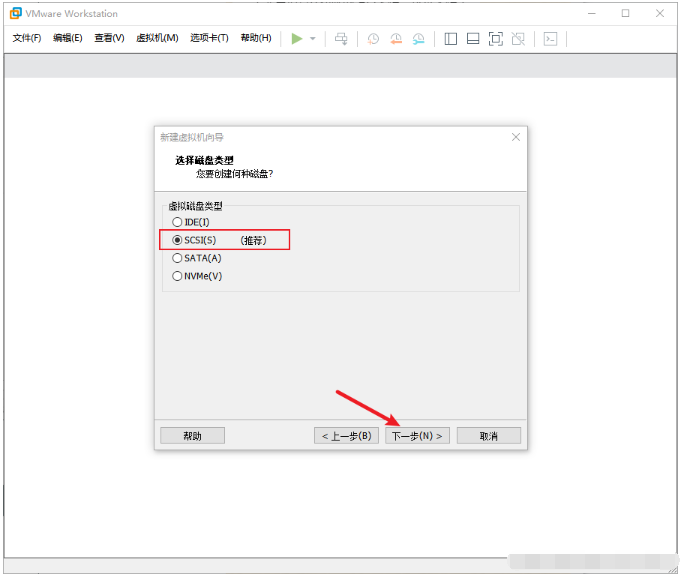Viewport: 680px width, 578px height.
Task: Click the 下一步(N) > button
Action: click(x=417, y=436)
